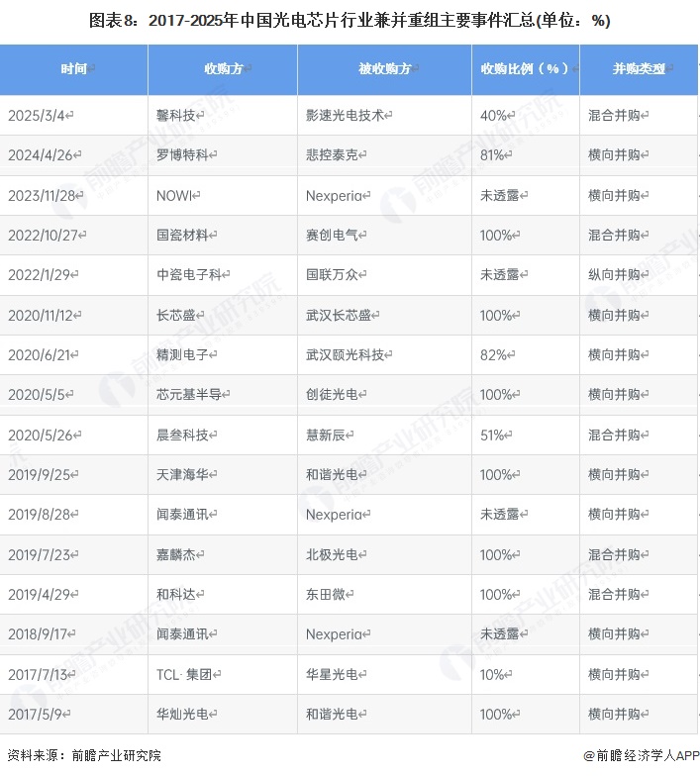The width and height of the screenshot is (700, 776).
Task: Click the @前瞻经济学人APP credit text
Action: [642, 756]
